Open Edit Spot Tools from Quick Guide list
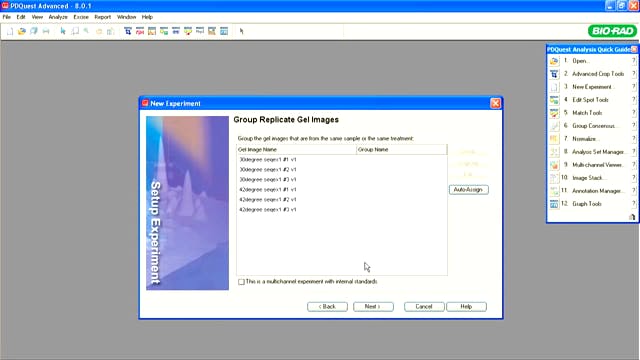 click(590, 100)
